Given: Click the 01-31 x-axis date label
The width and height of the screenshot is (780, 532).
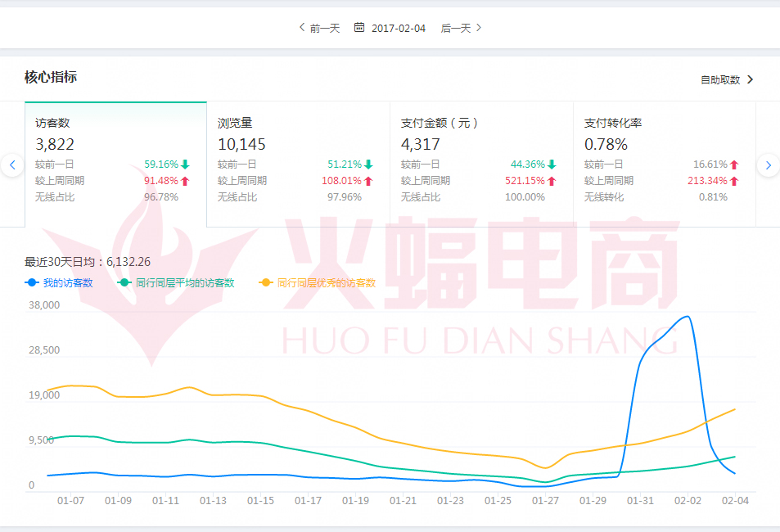Looking at the screenshot, I should (640, 501).
